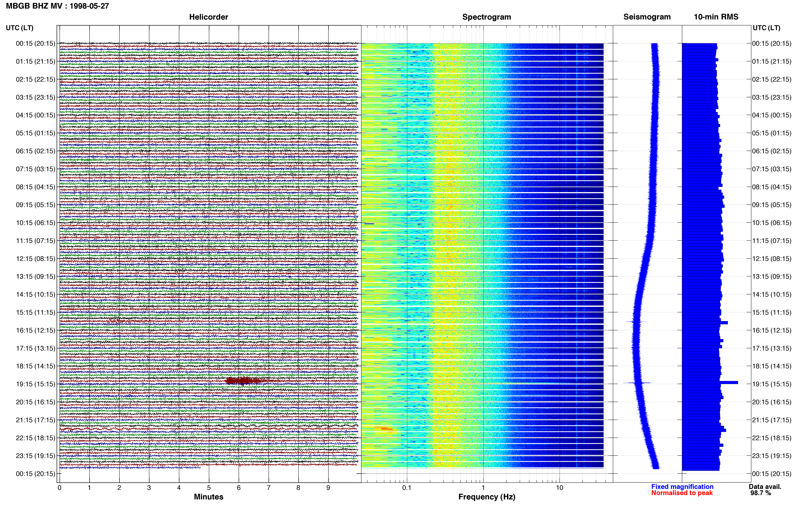Click the left time label "16:15 (12:15)"
The image size is (812, 508).
click(x=36, y=330)
